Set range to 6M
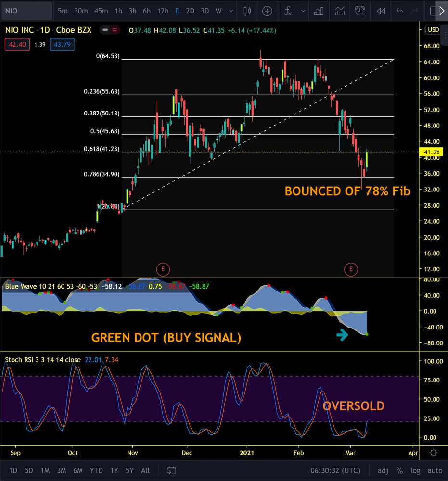This screenshot has width=448, height=481. [77, 470]
